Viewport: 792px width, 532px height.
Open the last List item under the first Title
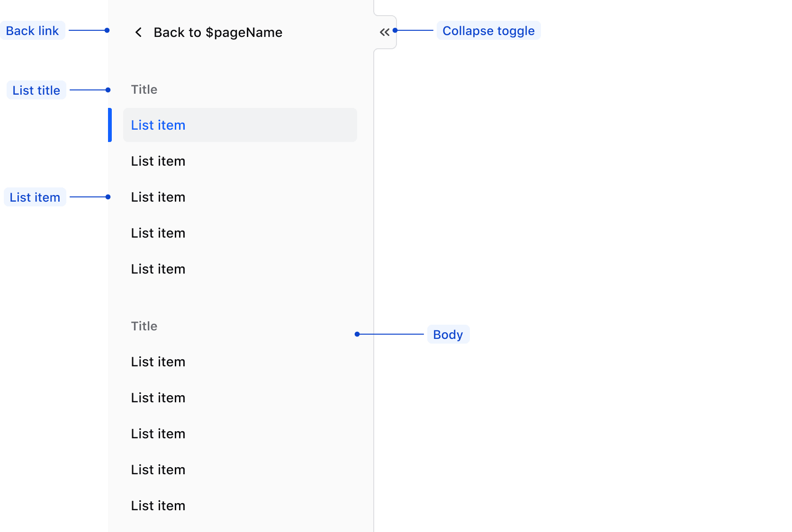(x=240, y=269)
